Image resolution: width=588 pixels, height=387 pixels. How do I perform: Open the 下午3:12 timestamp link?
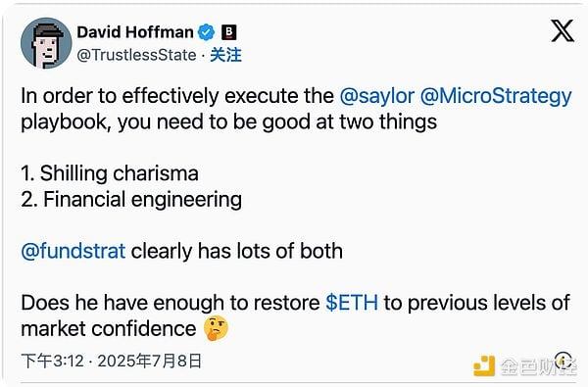click(x=53, y=362)
